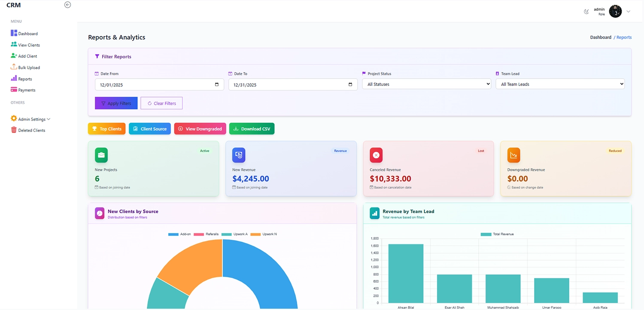Screen dimensions: 644x310
Task: Click the admin profile avatar
Action: click(x=615, y=11)
